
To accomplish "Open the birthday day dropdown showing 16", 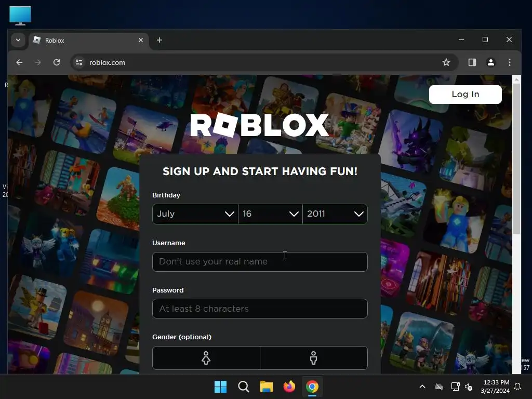I will coord(270,214).
